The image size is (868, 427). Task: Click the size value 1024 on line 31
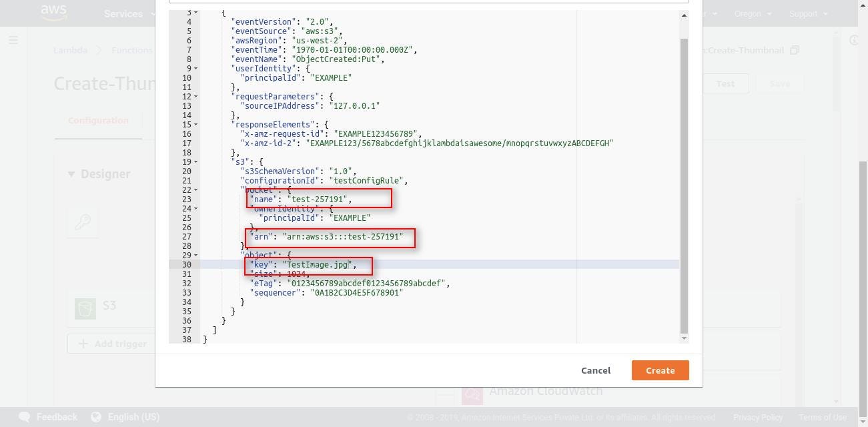click(x=296, y=274)
